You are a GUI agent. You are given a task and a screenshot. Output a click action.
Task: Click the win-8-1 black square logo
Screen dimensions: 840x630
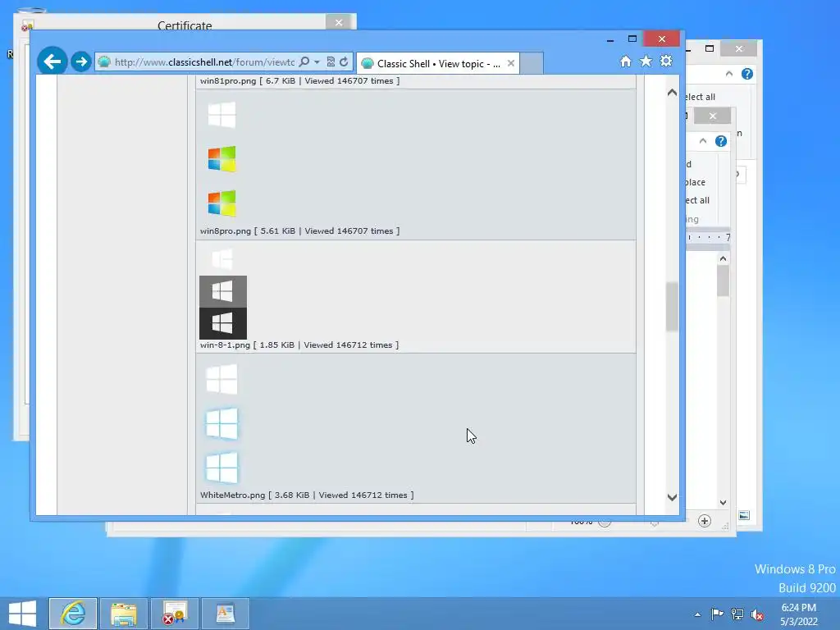(223, 323)
